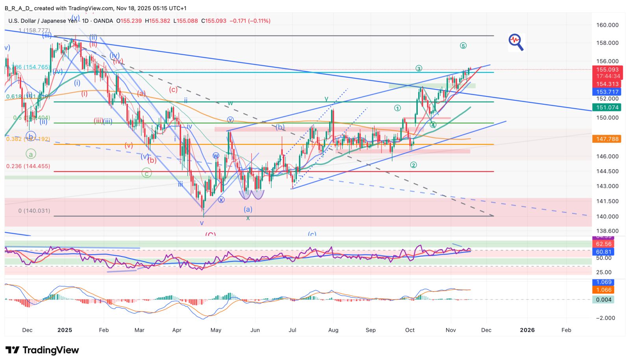Select the circled 2 wave label
Screen dimensions: 630x364
click(413, 165)
